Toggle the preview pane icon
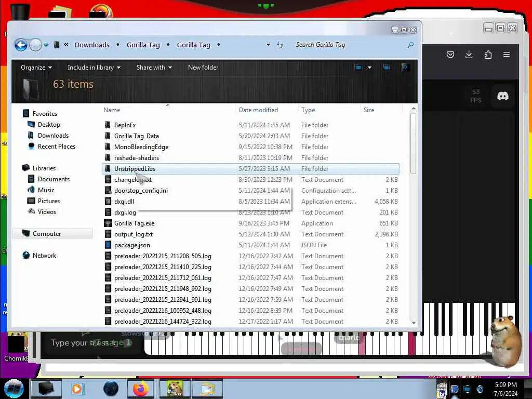 point(387,68)
